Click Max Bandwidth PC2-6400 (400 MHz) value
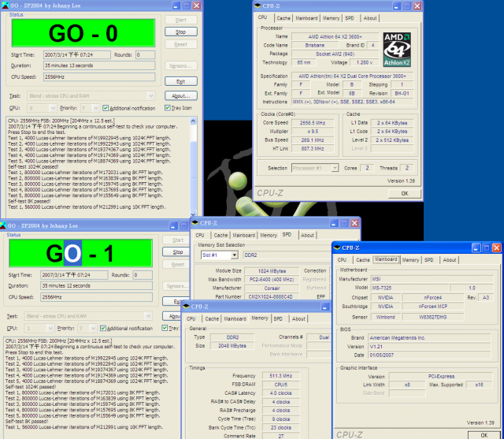Screen dimensions: 504x439 (x=272, y=280)
